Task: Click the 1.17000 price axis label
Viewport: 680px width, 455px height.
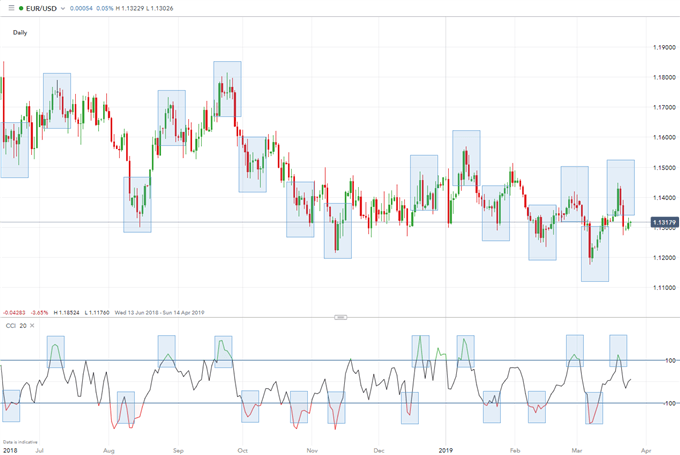Action: (x=664, y=107)
